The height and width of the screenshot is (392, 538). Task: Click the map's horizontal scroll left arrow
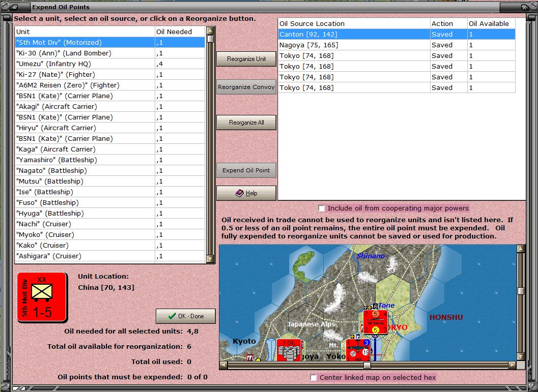[223, 365]
